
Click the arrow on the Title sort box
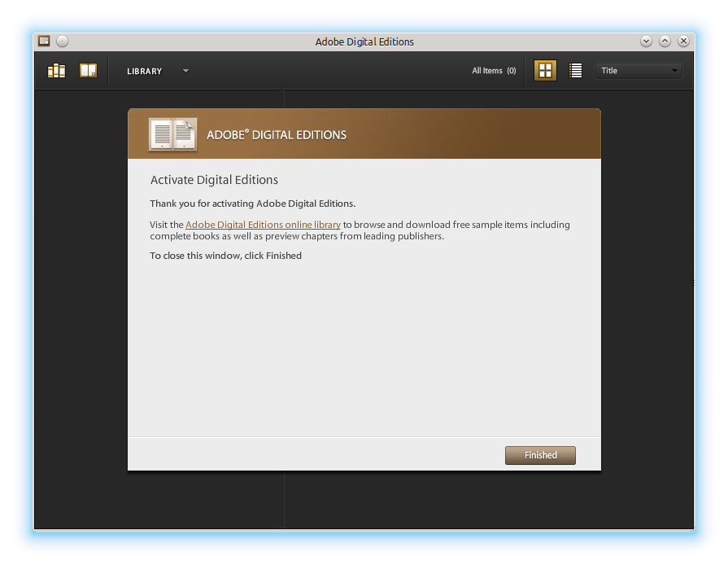tap(674, 71)
